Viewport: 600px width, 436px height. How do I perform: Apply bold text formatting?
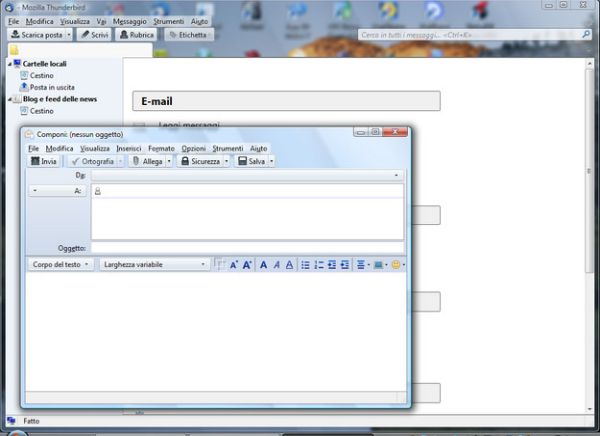[264, 265]
